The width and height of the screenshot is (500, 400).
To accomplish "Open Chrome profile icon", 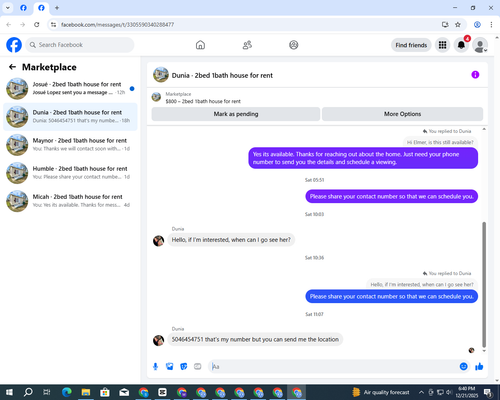I will (477, 25).
